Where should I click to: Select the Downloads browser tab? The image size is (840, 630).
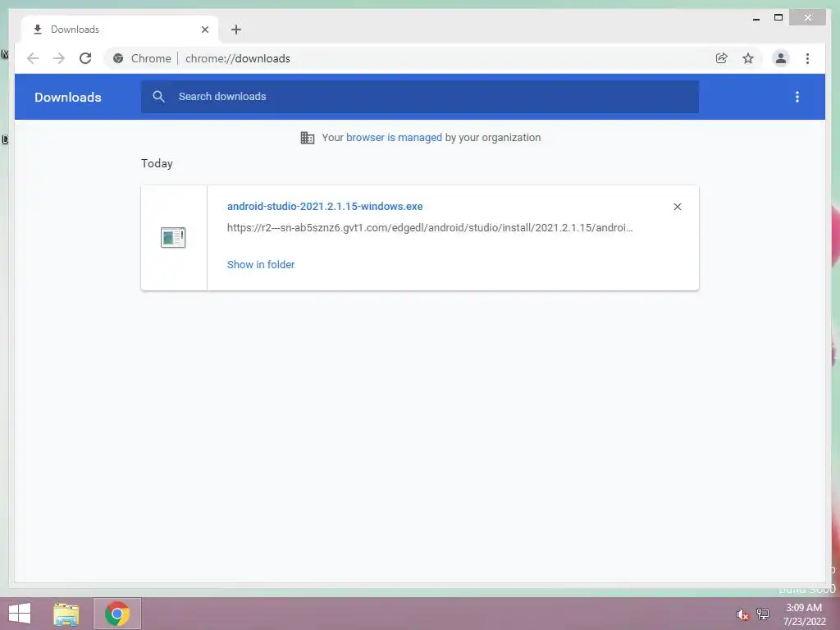(120, 30)
